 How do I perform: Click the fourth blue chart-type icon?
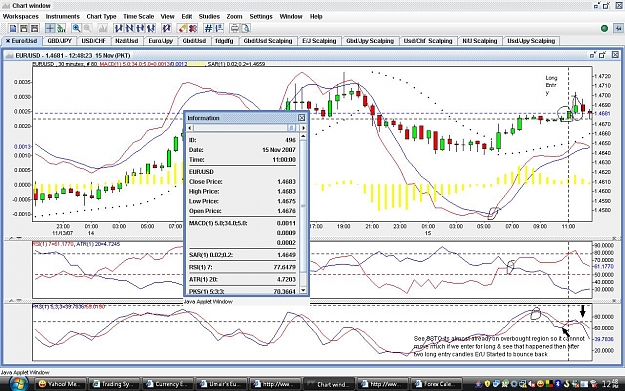(151, 28)
